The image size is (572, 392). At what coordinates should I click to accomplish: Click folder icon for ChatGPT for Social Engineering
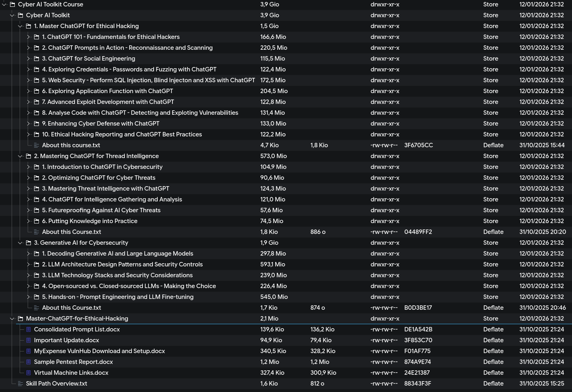click(37, 59)
